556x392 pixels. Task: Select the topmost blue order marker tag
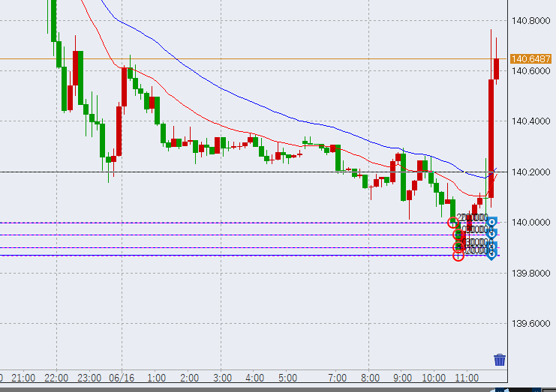click(491, 223)
